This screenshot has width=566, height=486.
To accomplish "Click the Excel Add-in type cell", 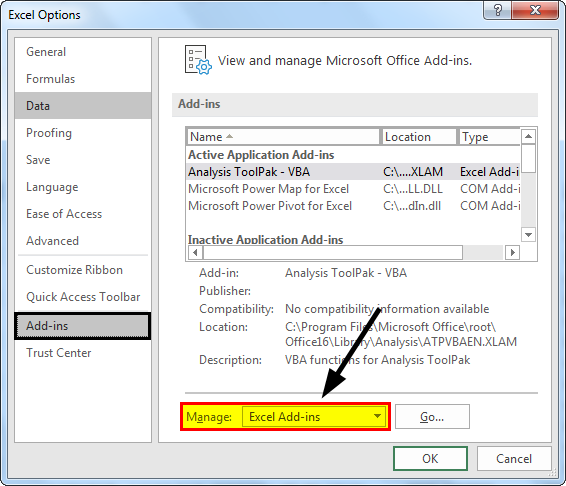I will click(490, 172).
